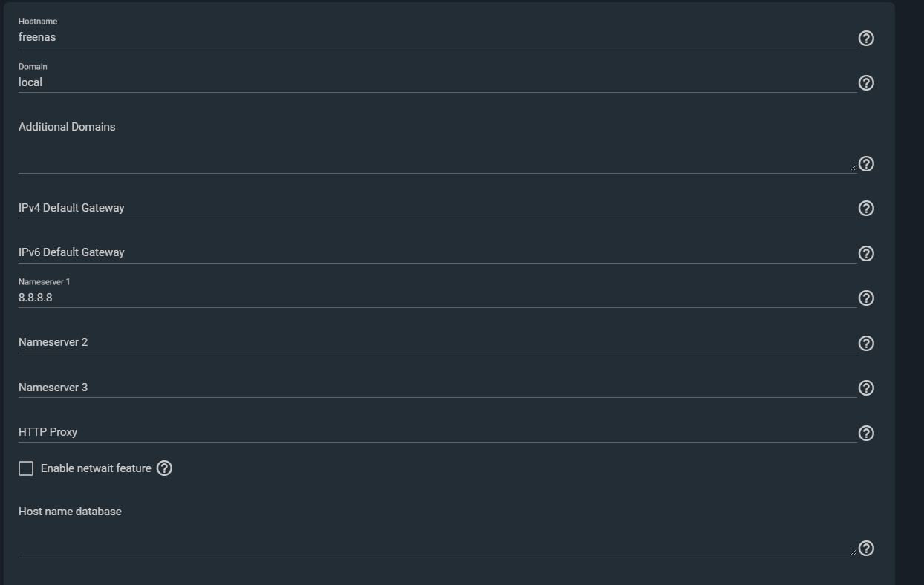
Task: Click the Nameserver 3 help icon
Action: click(866, 388)
